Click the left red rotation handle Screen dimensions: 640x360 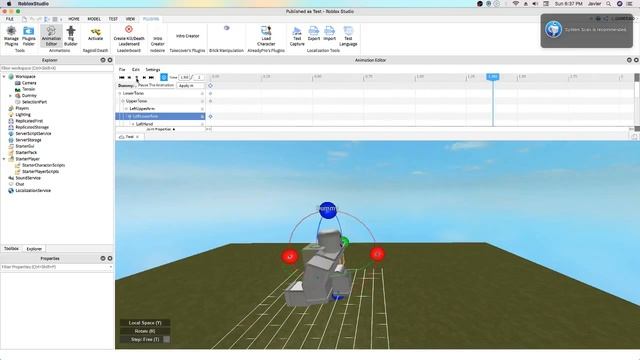tap(290, 256)
